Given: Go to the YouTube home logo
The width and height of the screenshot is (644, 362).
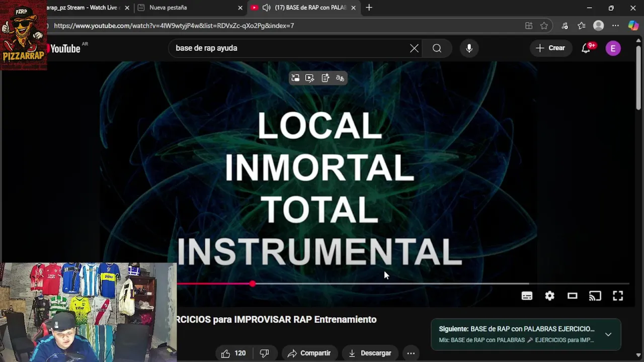Looking at the screenshot, I should pos(64,48).
